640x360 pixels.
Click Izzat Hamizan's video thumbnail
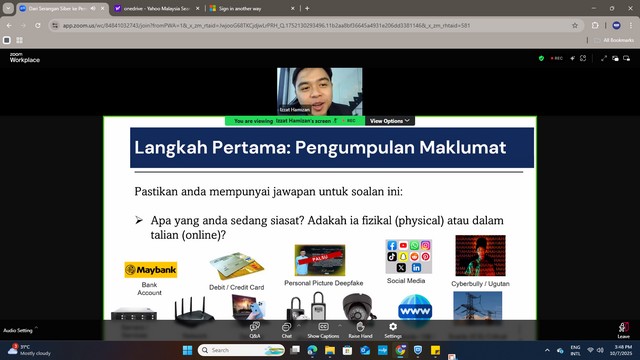point(319,91)
